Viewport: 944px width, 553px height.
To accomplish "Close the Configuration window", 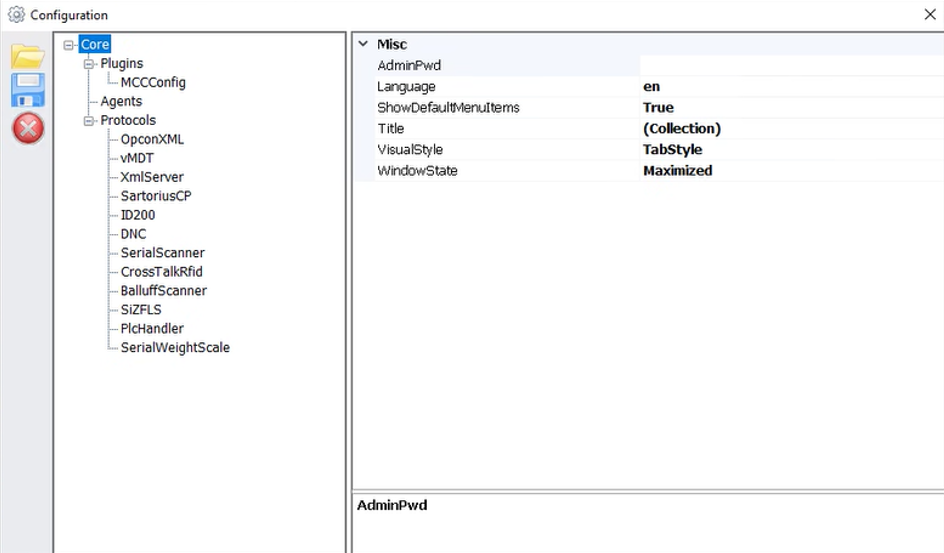I will pos(929,15).
